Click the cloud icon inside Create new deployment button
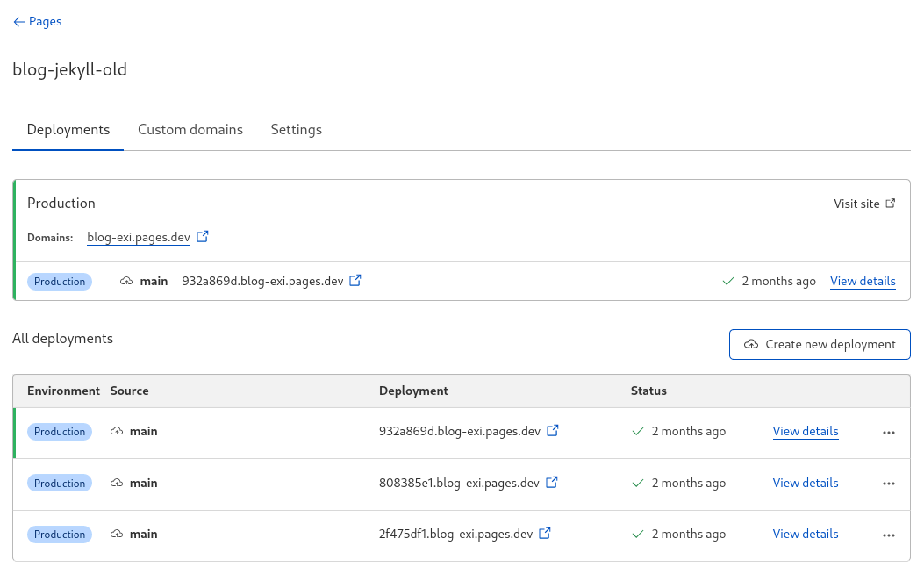924x574 pixels. (750, 344)
